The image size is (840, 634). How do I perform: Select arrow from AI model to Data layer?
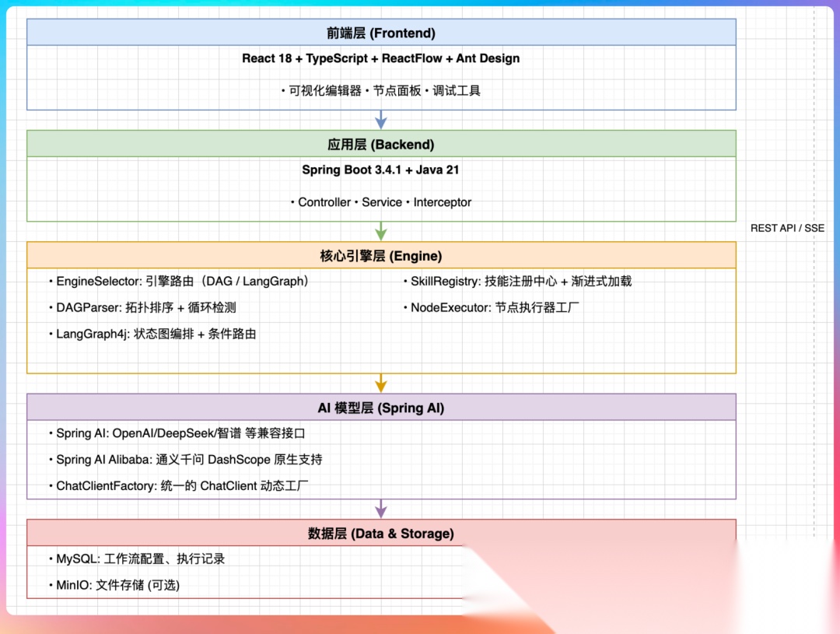coord(381,509)
